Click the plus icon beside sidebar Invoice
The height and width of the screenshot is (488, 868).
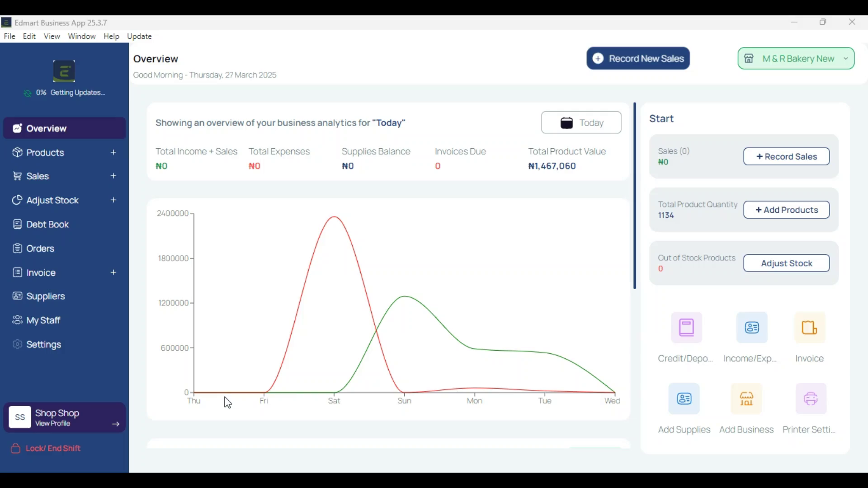(113, 272)
